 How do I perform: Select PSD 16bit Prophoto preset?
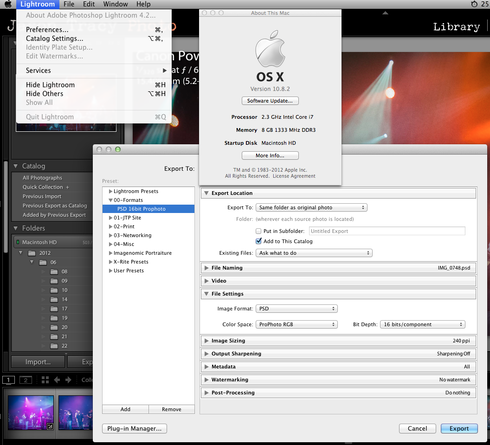[x=148, y=209]
